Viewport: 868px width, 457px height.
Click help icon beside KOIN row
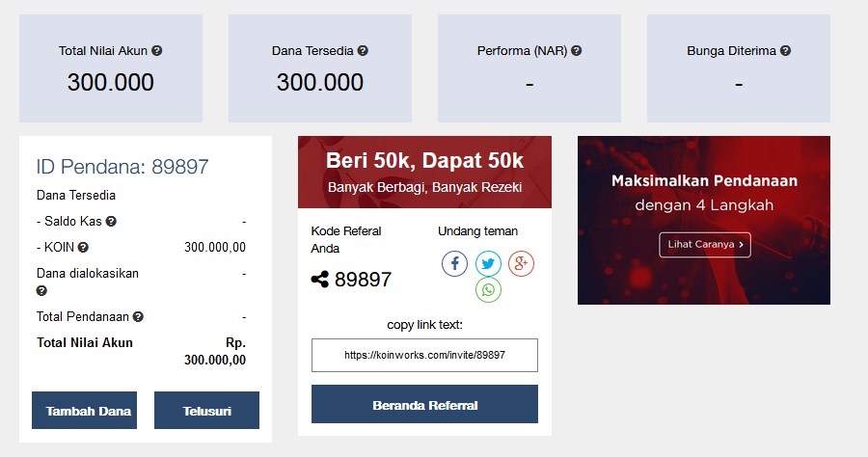pos(83,248)
